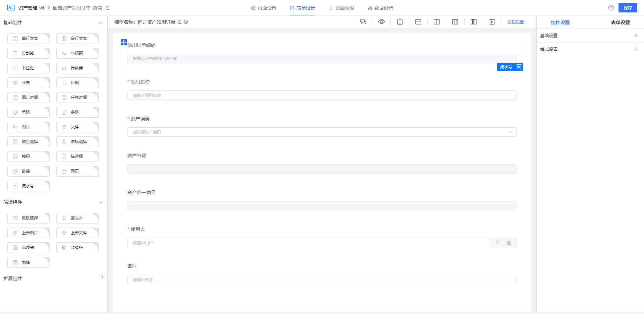Screen dimensions: 644x314
Task: Collapse the 高级组件 group
Action: 101,202
